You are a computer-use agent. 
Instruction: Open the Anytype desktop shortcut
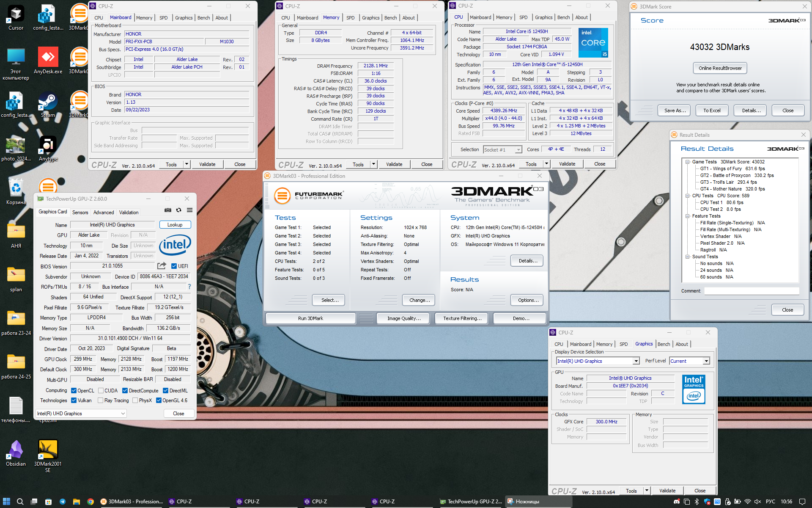click(48, 148)
